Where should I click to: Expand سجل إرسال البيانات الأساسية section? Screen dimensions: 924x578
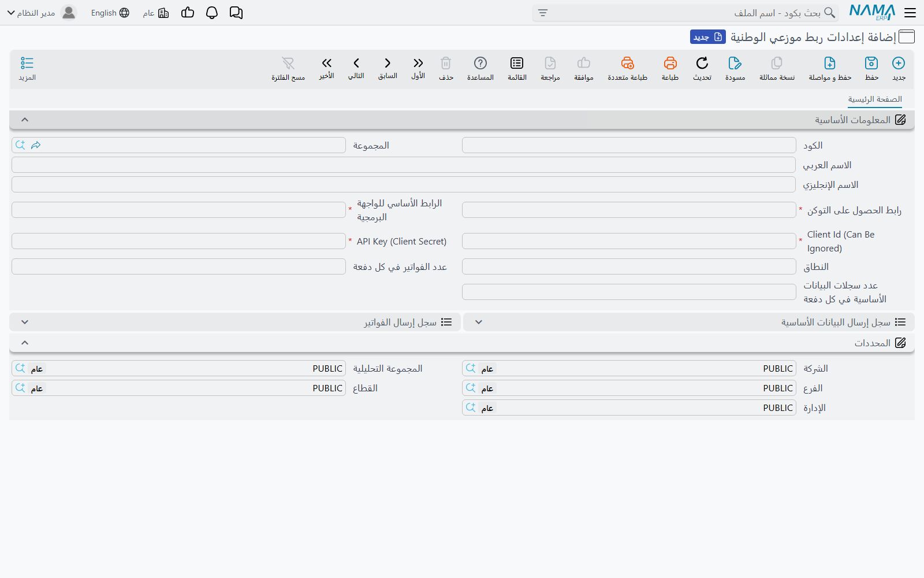(x=479, y=322)
